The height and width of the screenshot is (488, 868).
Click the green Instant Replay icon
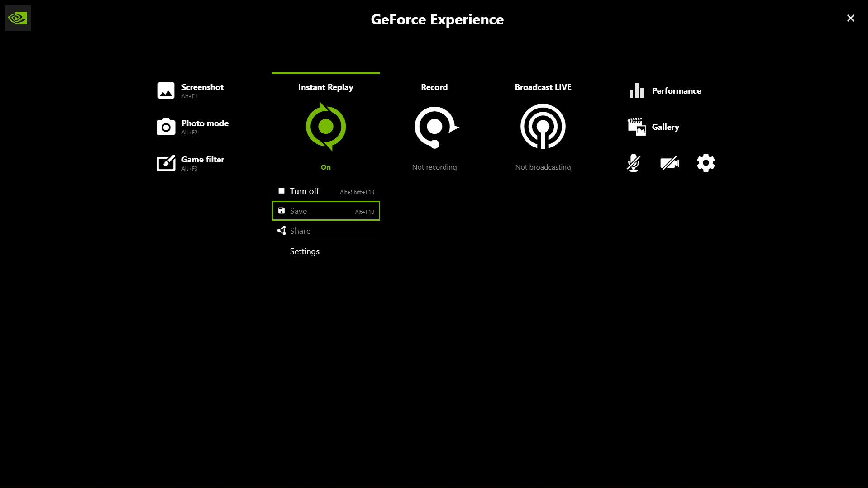[x=326, y=127]
